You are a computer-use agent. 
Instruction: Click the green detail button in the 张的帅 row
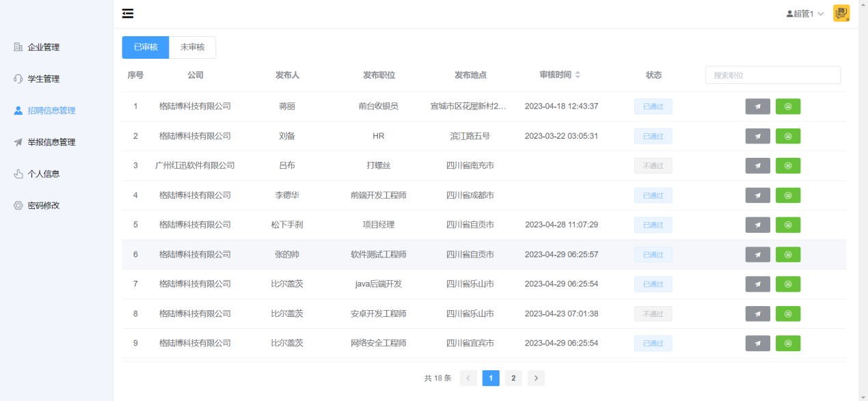click(788, 254)
